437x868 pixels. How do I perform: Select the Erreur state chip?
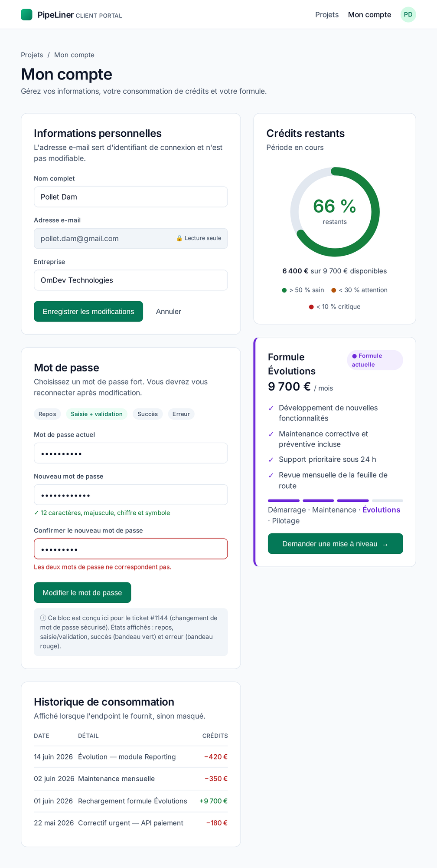181,414
